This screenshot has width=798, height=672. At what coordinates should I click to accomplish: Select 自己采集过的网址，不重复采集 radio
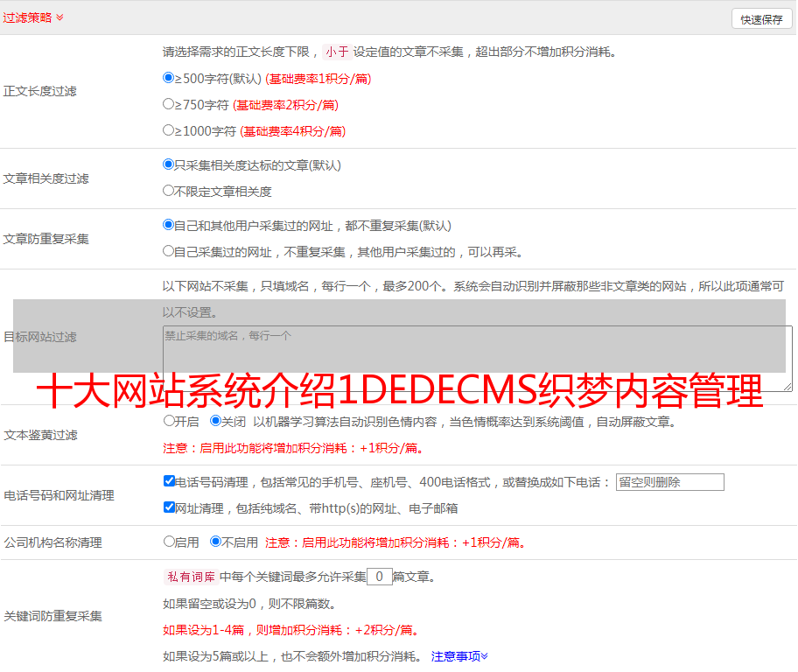(x=169, y=251)
